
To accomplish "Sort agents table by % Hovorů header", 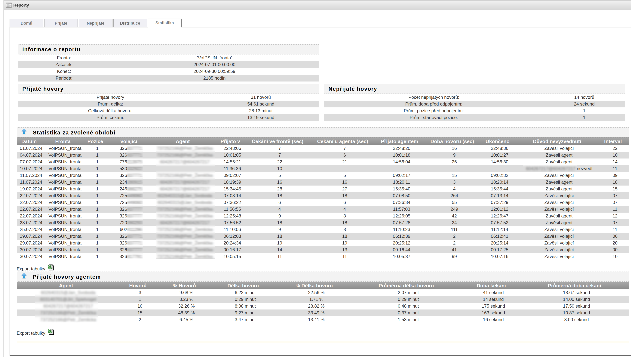I will [x=184, y=286].
